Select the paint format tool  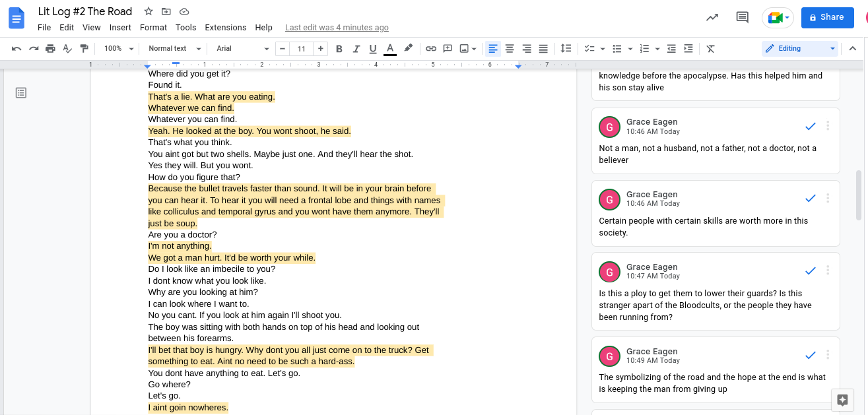click(x=84, y=49)
